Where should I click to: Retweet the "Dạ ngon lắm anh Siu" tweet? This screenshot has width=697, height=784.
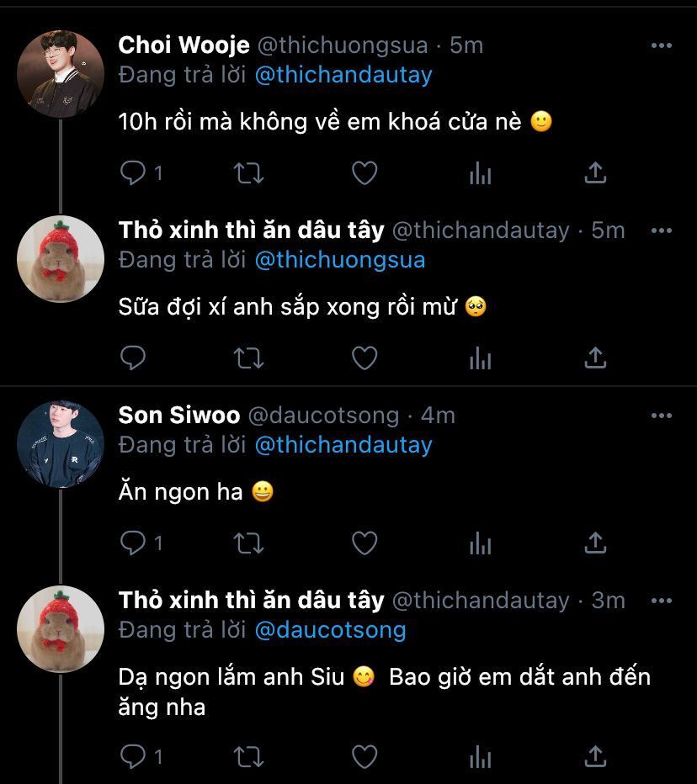247,757
